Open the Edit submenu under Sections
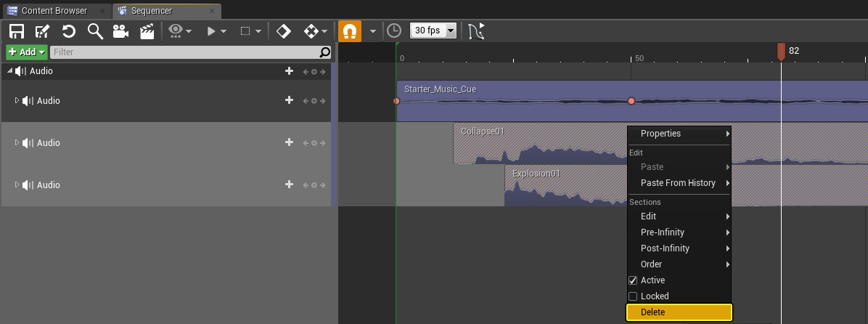 679,216
